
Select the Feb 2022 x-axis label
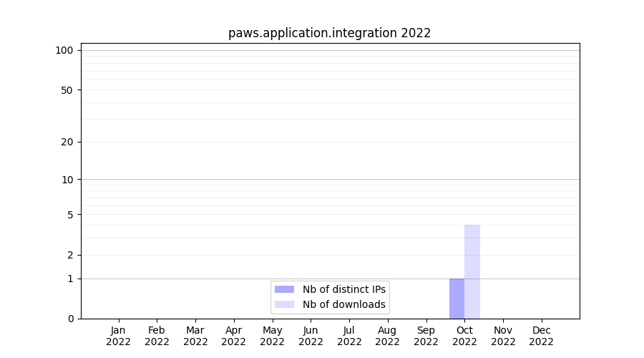pyautogui.click(x=157, y=336)
